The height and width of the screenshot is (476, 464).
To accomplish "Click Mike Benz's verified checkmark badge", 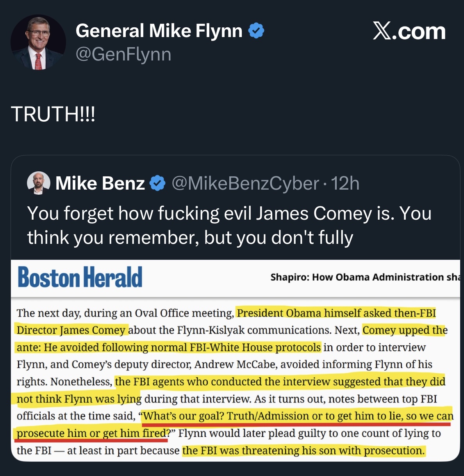I will click(x=158, y=183).
